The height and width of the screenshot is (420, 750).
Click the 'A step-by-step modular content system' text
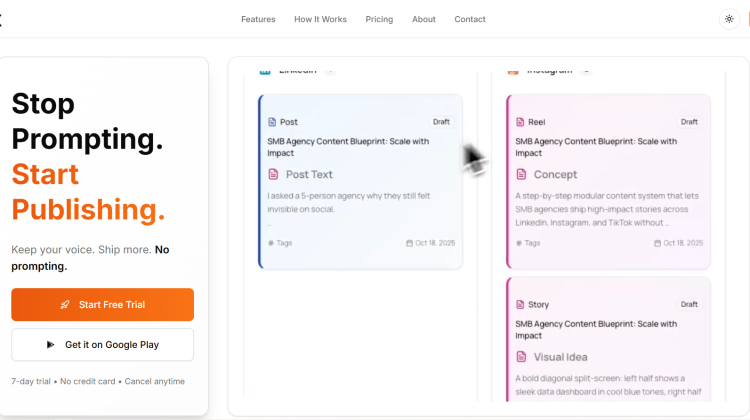click(607, 209)
